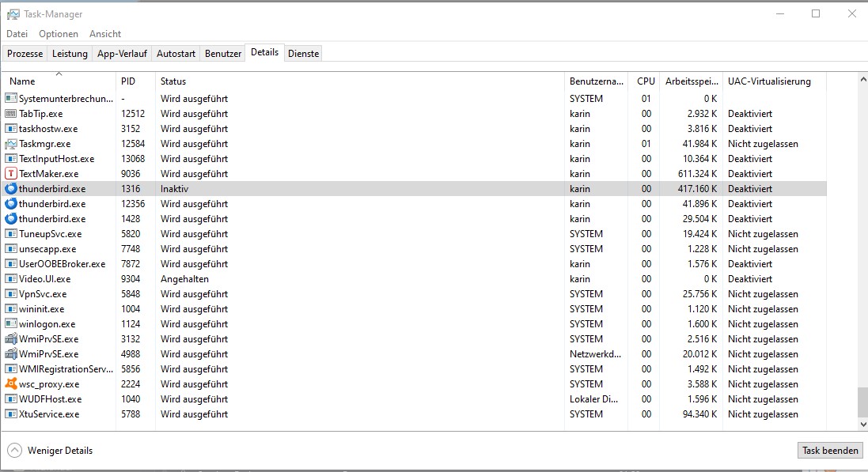Collapse view with Weniger Details chevron
This screenshot has width=868, height=472.
coord(15,451)
